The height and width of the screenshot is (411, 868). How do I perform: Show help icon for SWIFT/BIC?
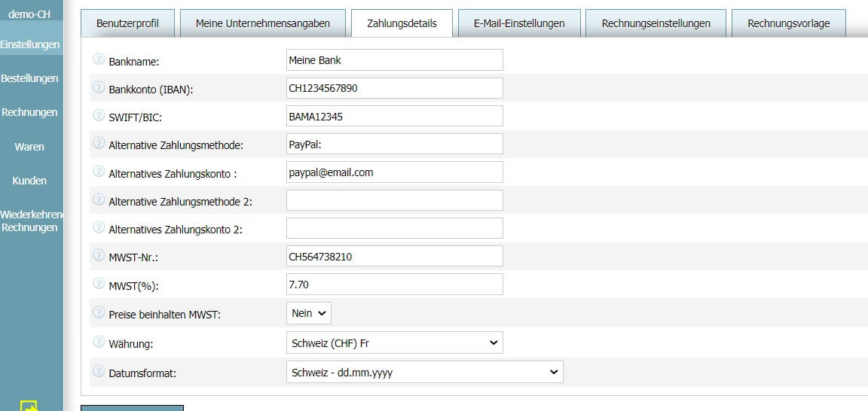coord(99,115)
